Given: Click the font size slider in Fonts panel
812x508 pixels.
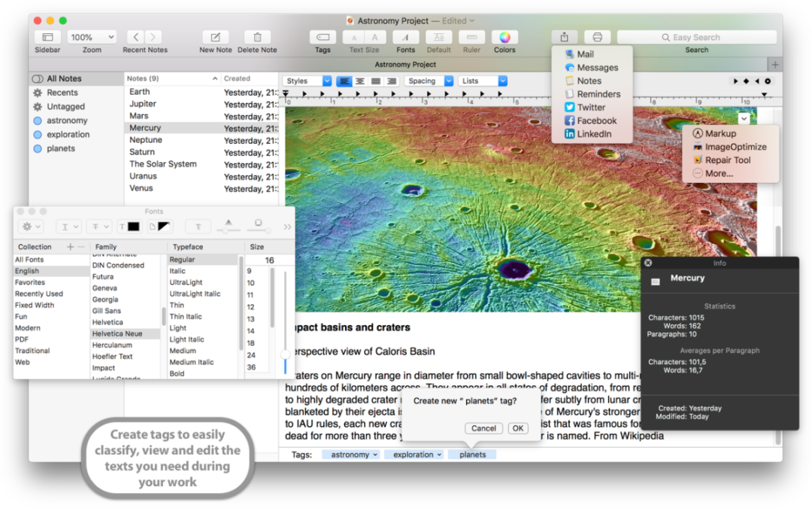Looking at the screenshot, I should pos(285,354).
